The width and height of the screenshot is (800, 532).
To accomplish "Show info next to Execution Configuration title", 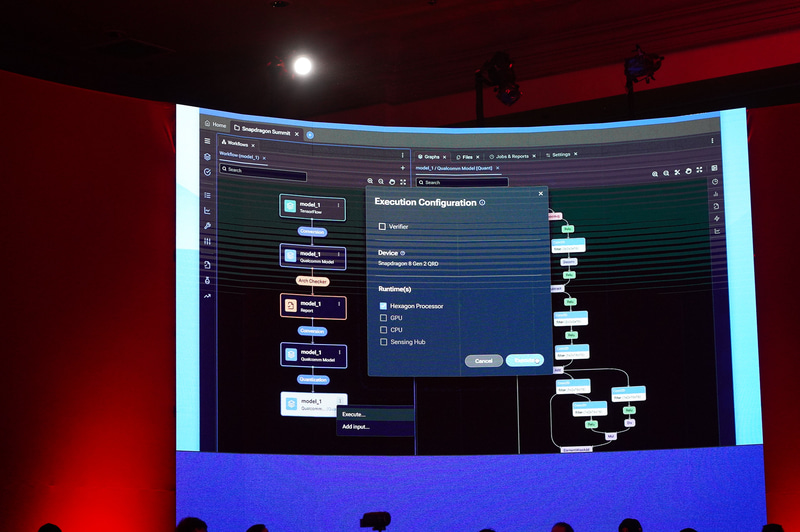I will pos(482,202).
